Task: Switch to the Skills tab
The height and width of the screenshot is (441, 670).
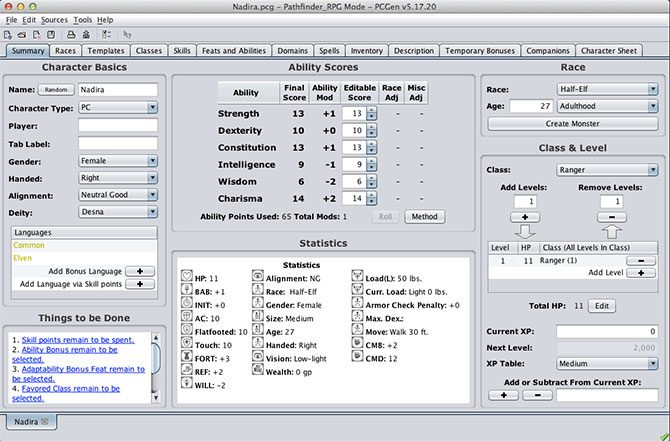Action: [182, 50]
